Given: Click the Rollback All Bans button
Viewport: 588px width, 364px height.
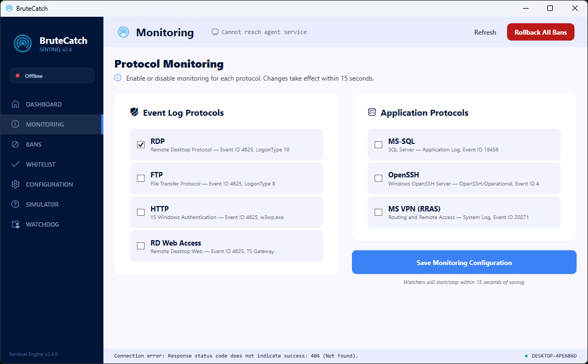Looking at the screenshot, I should tap(540, 32).
